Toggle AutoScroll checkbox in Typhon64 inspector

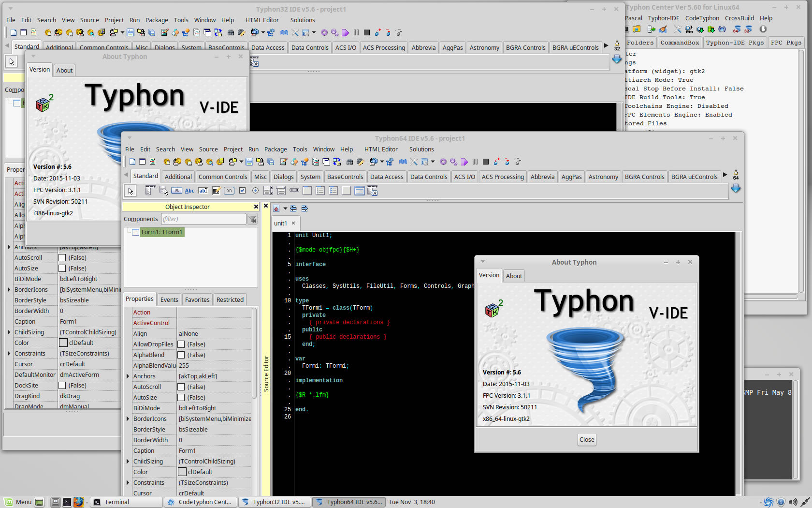click(181, 387)
